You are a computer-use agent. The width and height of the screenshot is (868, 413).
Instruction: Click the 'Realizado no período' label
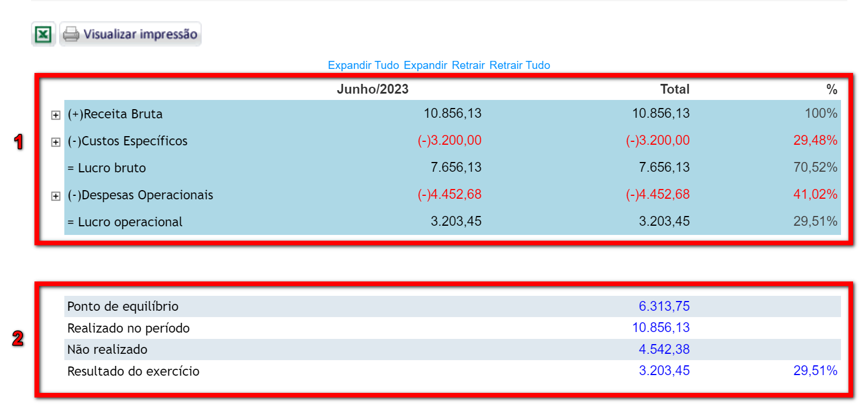[x=128, y=329]
